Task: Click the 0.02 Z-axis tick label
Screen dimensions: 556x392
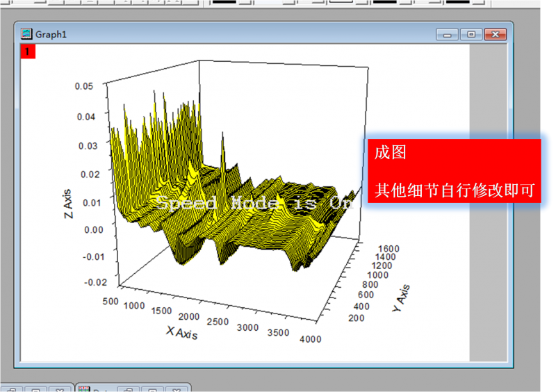Action: (90, 174)
